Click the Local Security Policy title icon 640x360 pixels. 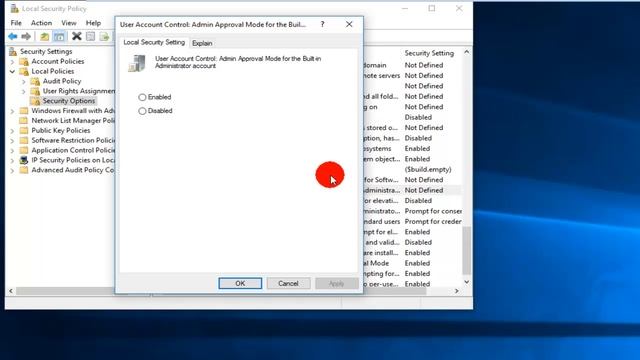(x=14, y=9)
